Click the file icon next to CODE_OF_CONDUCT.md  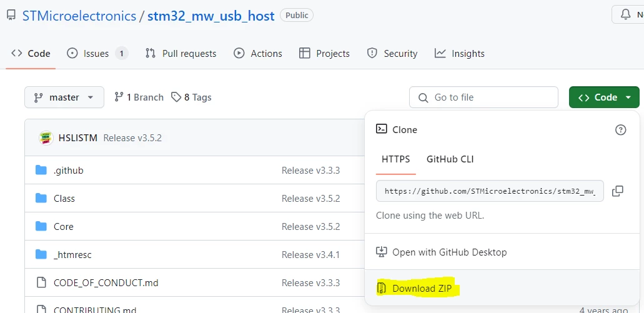(x=41, y=282)
